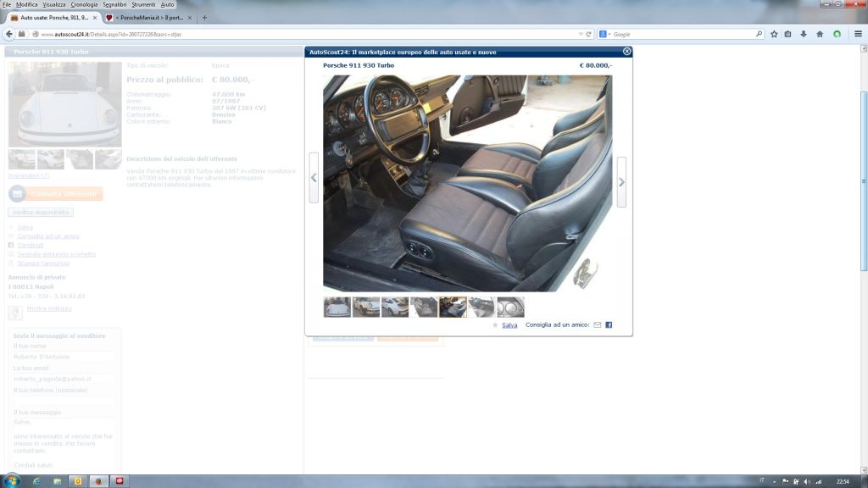This screenshot has height=488, width=868.
Task: Share on Facebook from the lightbox
Action: click(609, 324)
